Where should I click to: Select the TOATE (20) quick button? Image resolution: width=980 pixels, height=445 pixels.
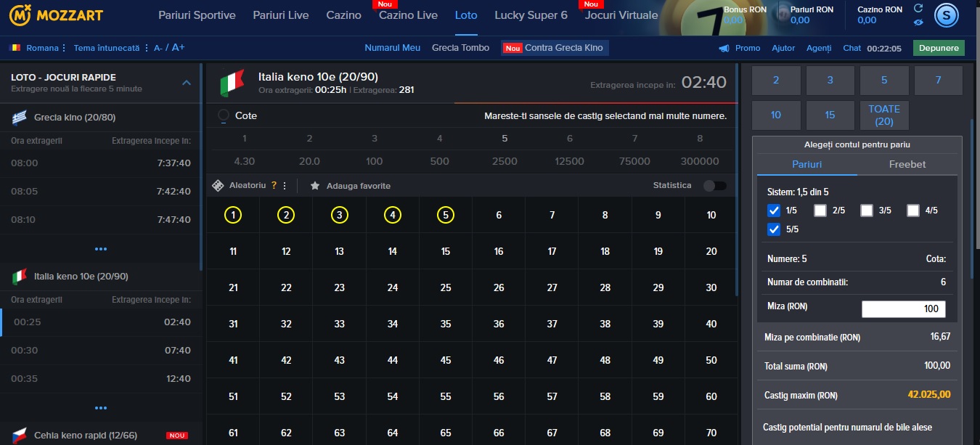pos(884,115)
